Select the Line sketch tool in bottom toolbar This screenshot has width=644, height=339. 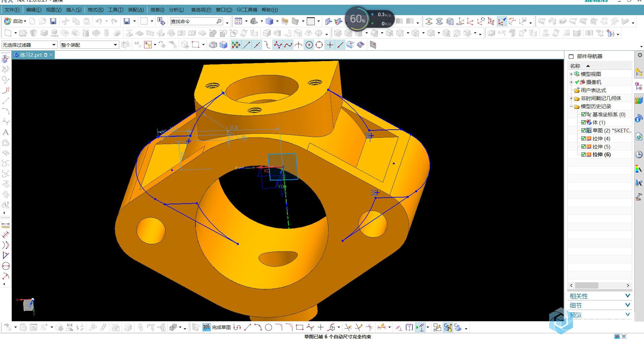tap(248, 327)
